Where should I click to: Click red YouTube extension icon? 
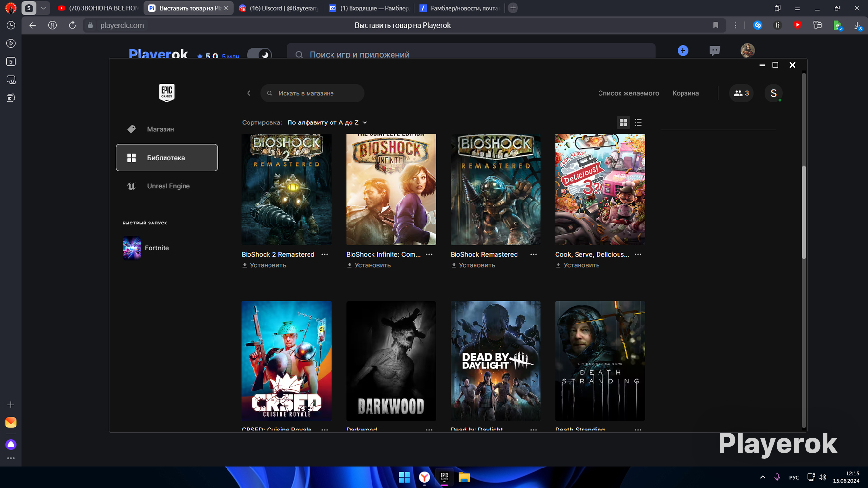(797, 25)
